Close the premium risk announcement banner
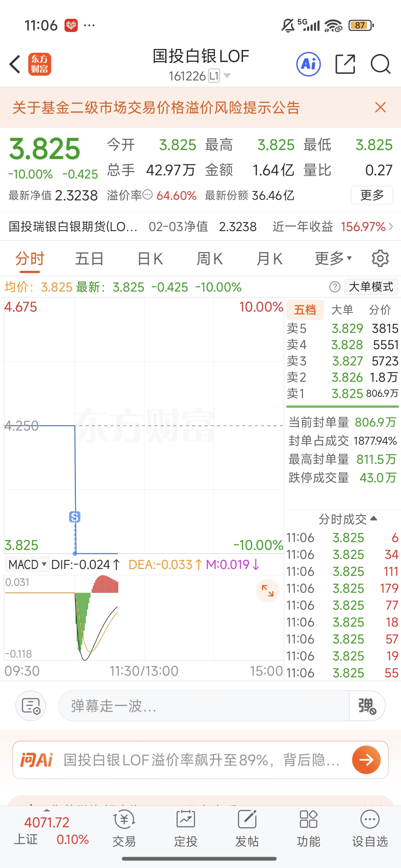 pyautogui.click(x=380, y=107)
